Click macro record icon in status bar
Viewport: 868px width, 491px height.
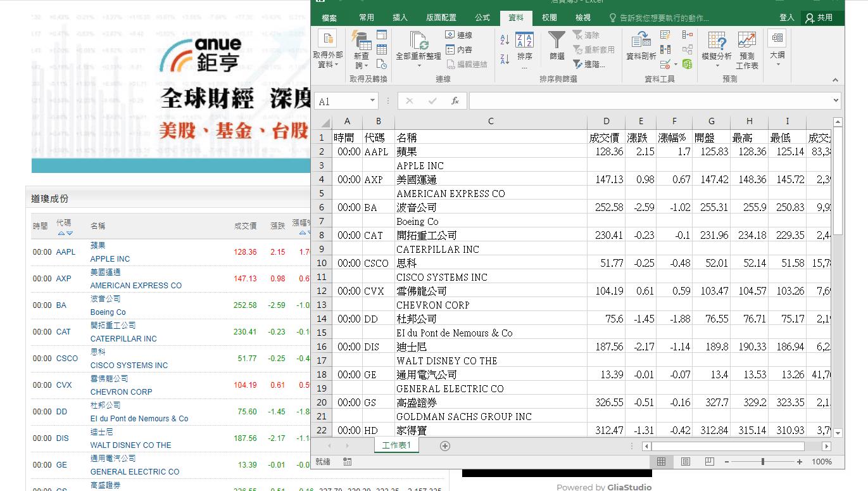(347, 462)
